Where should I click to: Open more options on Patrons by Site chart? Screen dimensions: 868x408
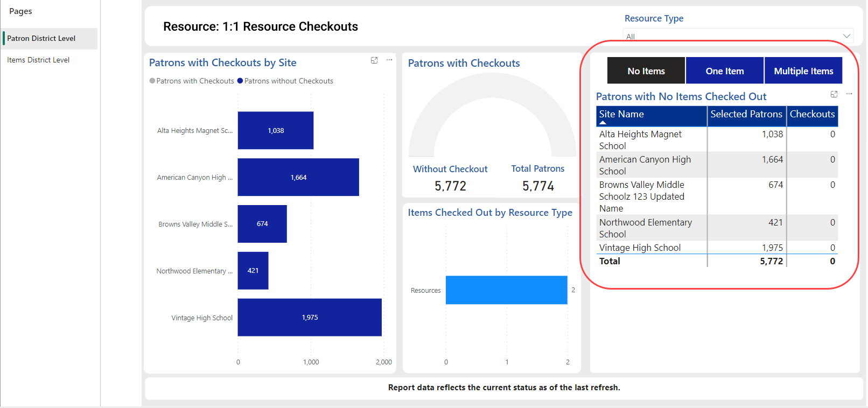(x=389, y=60)
